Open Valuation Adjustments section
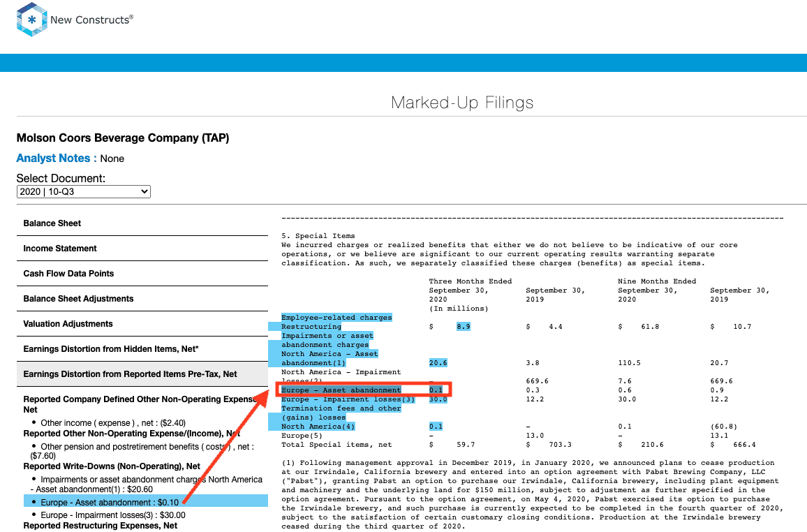This screenshot has width=807, height=532. [x=142, y=324]
